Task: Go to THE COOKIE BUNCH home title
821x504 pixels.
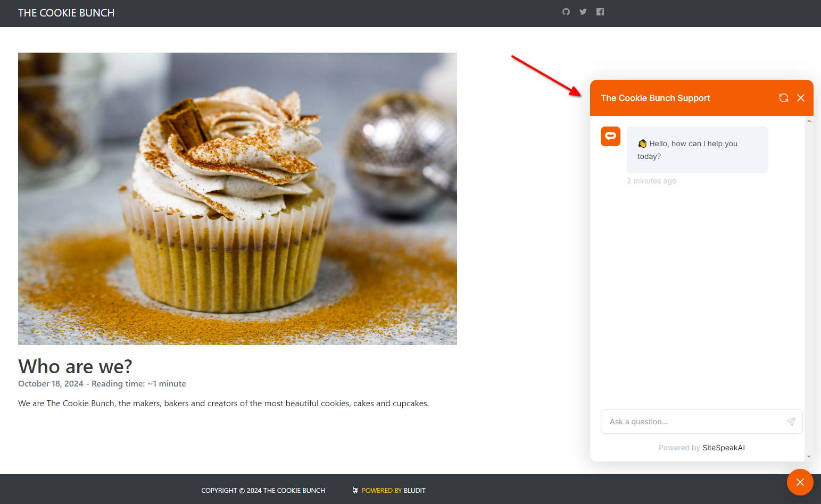Action: (66, 13)
